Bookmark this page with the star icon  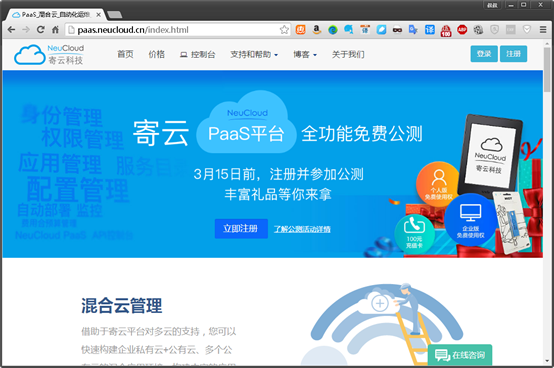point(284,30)
